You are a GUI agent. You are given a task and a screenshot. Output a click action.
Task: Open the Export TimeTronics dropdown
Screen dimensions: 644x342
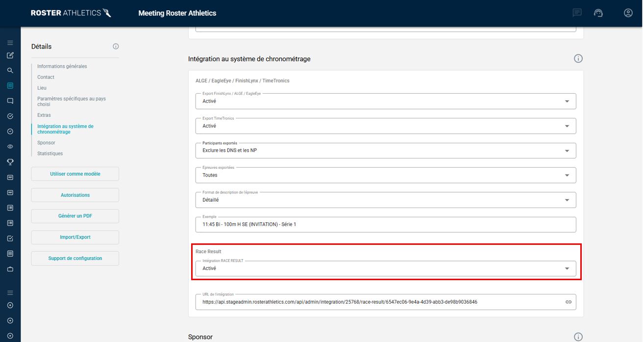pyautogui.click(x=386, y=126)
